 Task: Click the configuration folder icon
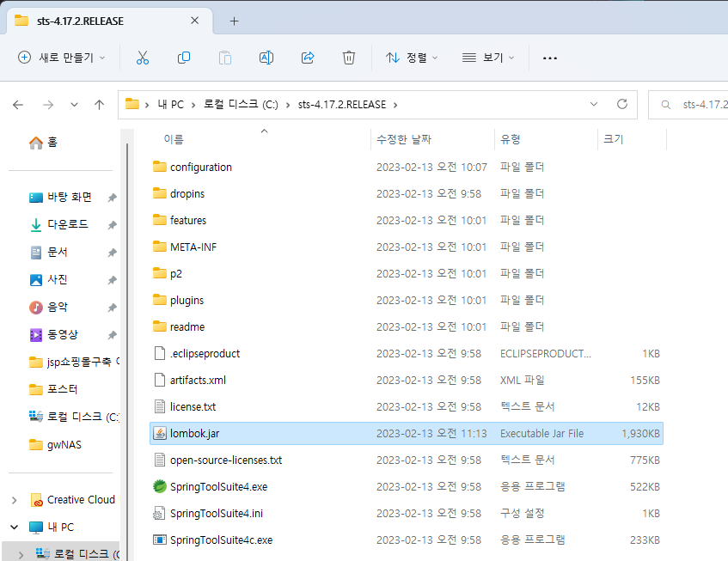159,167
